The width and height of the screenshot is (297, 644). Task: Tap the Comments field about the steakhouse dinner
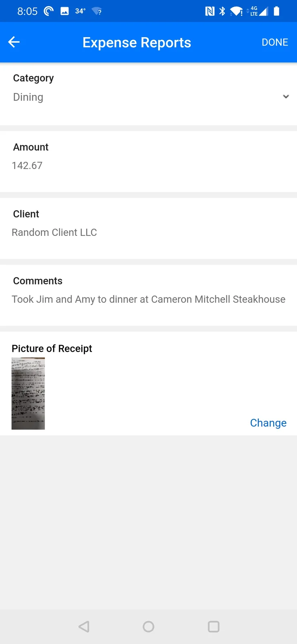tap(148, 299)
